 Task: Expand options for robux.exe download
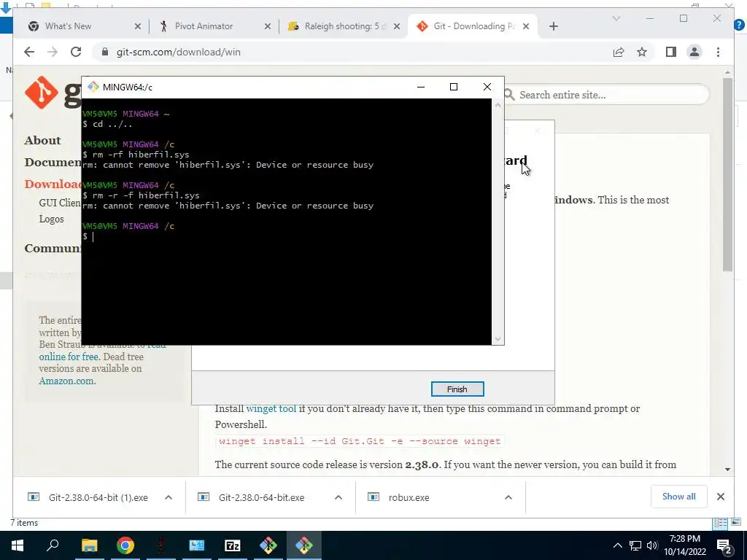coord(508,497)
